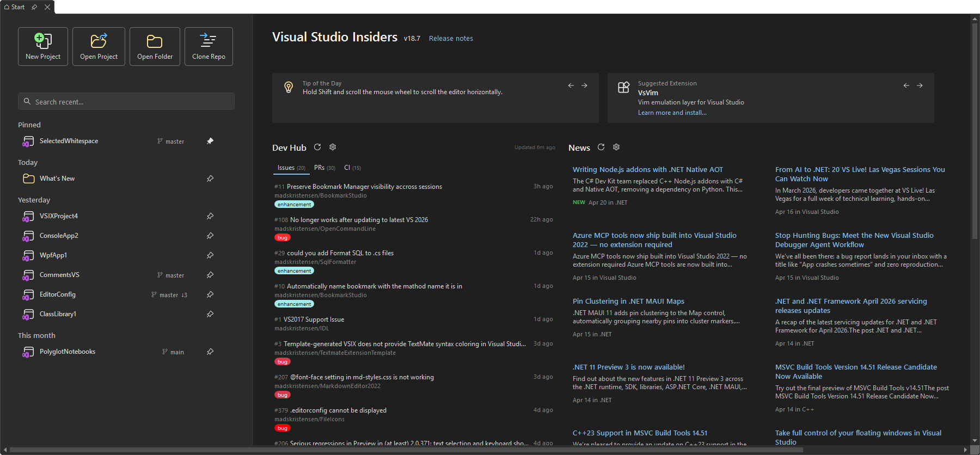Pin the What's New entry
The image size is (980, 455).
tap(210, 179)
